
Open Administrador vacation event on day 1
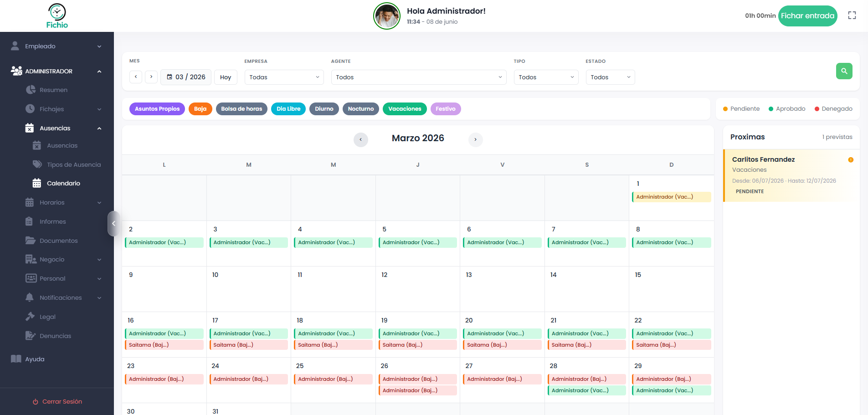[671, 197]
